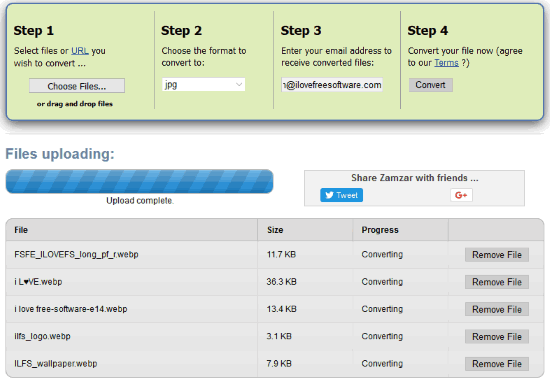Click Converting status for ILFS_wallpaper.webp
Screen dimensions: 550x382
(x=382, y=364)
